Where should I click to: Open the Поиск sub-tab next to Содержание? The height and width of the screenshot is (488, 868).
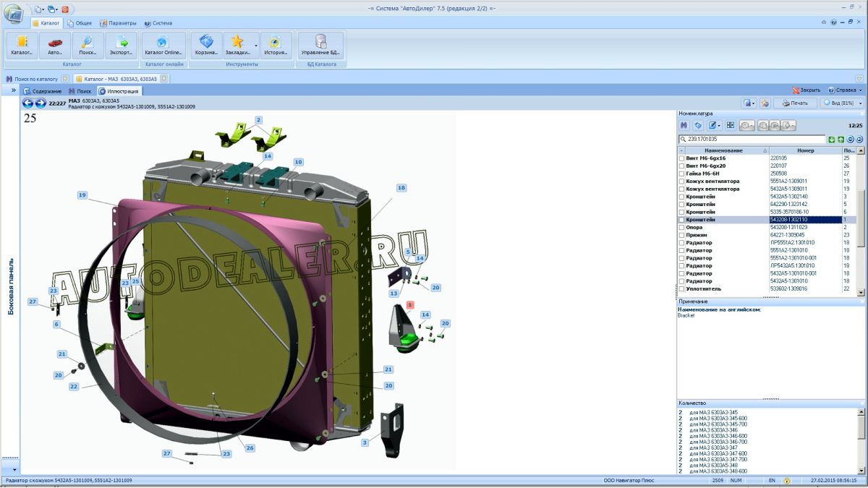80,91
